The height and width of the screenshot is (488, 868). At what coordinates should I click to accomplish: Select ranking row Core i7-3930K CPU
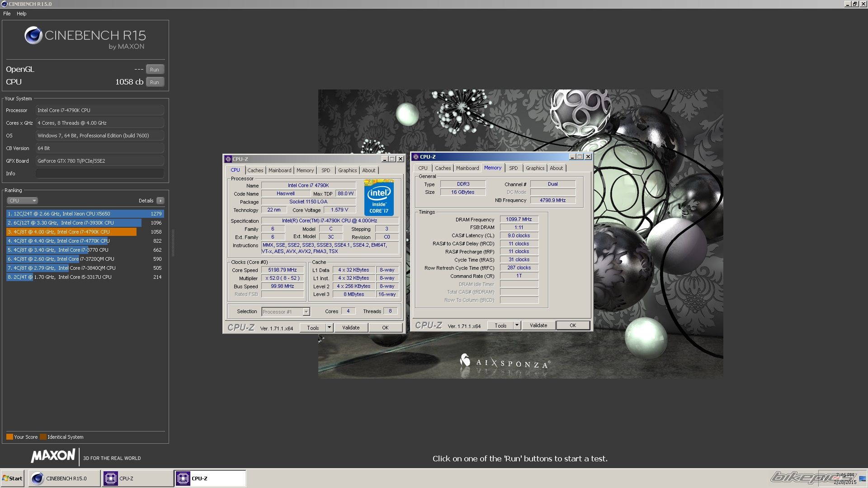click(x=85, y=223)
